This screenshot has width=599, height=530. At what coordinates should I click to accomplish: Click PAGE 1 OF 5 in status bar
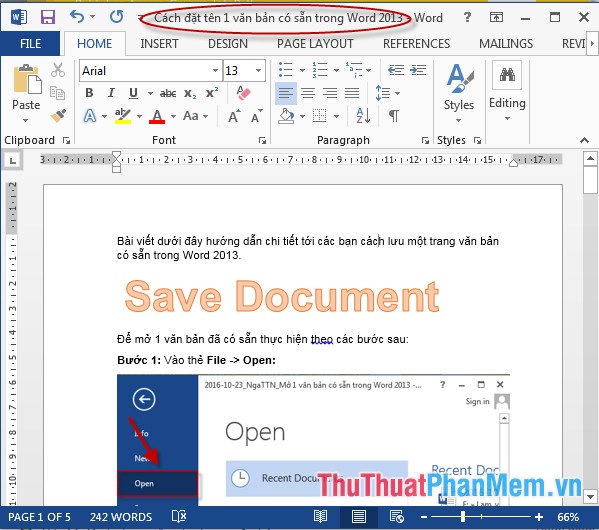[x=39, y=517]
